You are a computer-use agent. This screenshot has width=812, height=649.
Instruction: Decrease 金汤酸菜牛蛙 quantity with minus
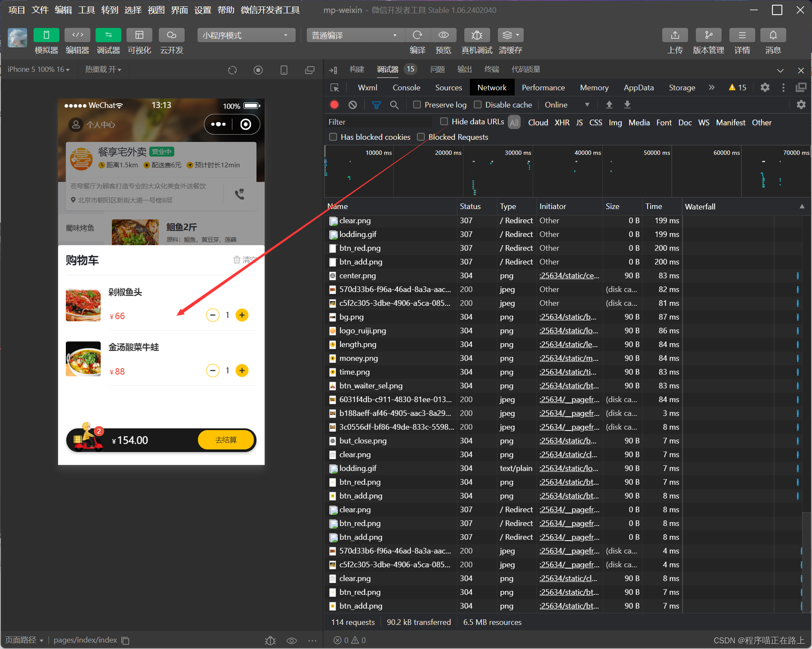tap(213, 370)
